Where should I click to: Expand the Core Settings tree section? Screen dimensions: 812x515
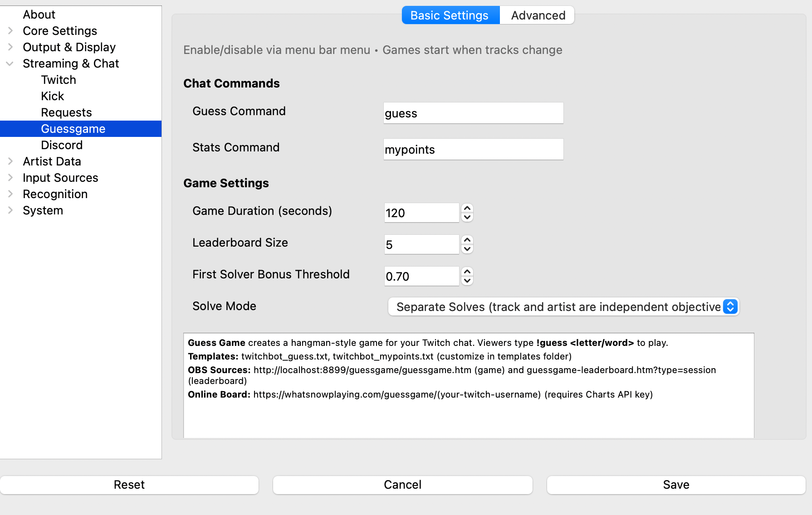10,31
